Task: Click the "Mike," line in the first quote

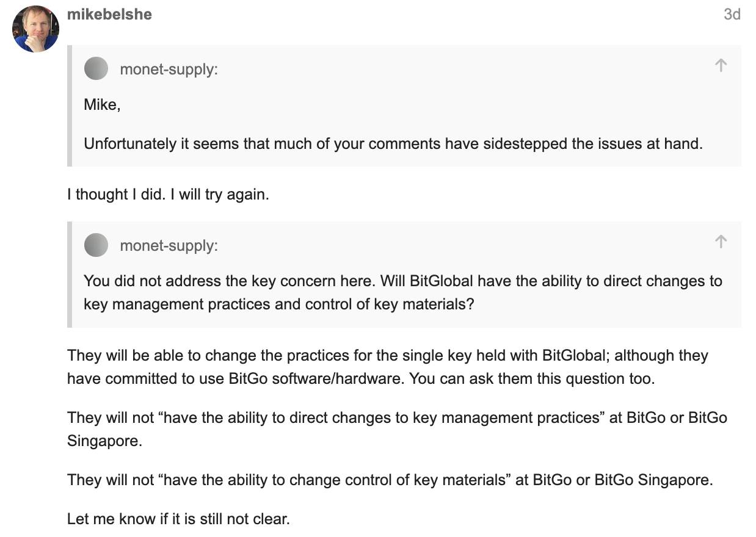Action: (x=102, y=105)
